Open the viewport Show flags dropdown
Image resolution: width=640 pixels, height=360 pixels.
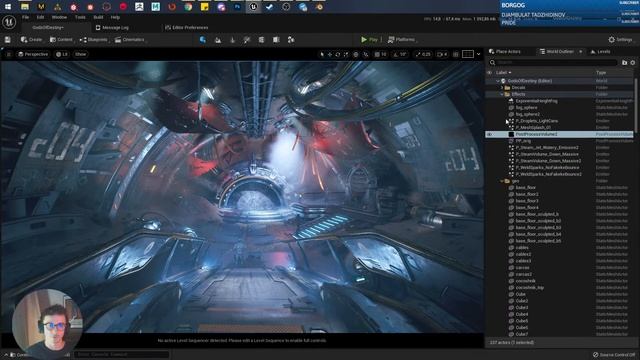pyautogui.click(x=81, y=54)
